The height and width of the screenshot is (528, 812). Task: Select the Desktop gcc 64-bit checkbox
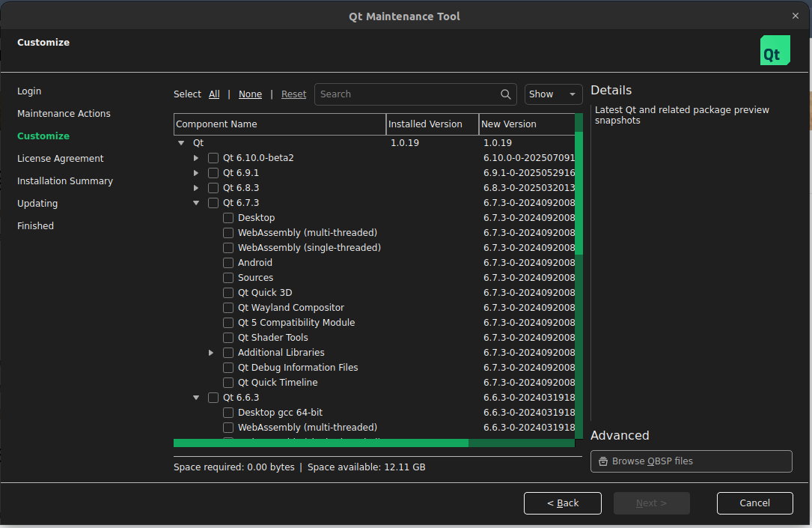(x=228, y=413)
